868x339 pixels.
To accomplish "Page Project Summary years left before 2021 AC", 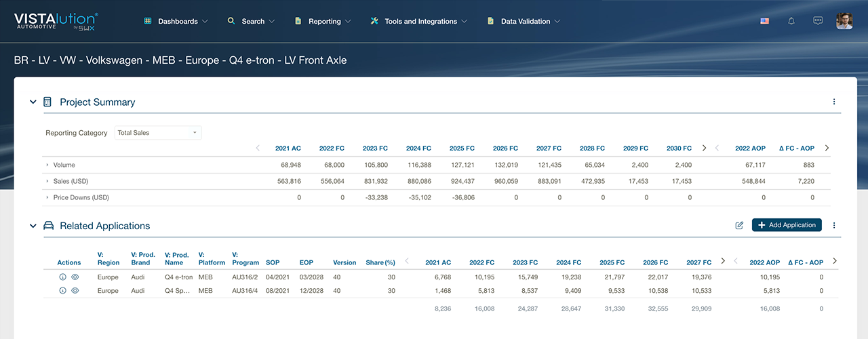I will coord(258,148).
